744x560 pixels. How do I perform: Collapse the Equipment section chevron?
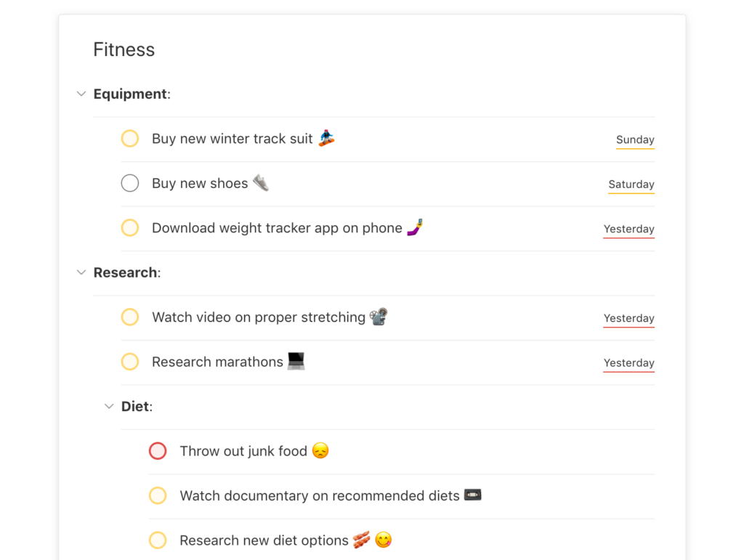[81, 94]
